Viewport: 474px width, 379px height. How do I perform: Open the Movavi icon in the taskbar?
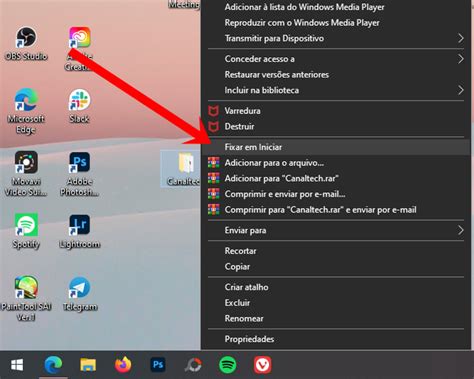[193, 365]
